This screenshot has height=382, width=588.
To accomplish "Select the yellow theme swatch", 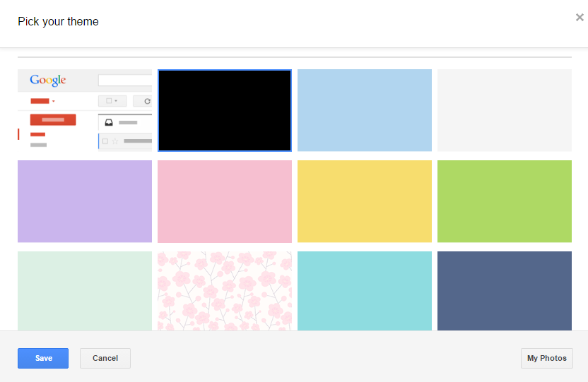I will [x=365, y=201].
